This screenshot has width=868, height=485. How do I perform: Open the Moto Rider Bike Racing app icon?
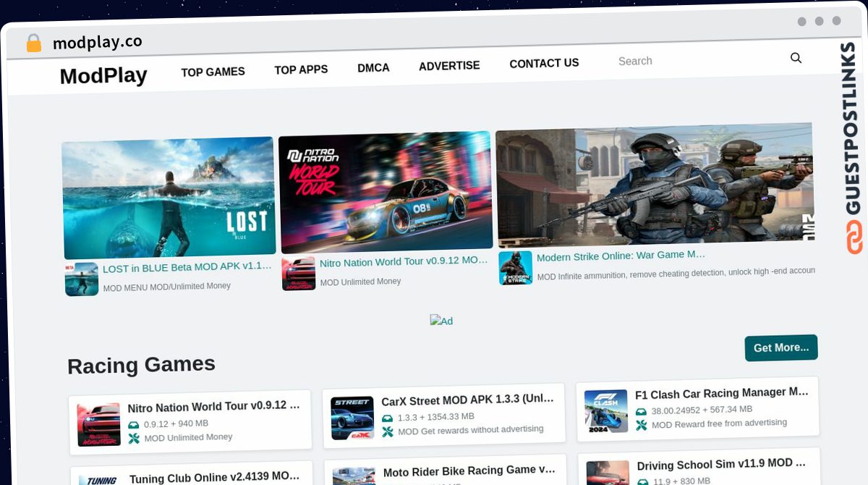click(354, 476)
